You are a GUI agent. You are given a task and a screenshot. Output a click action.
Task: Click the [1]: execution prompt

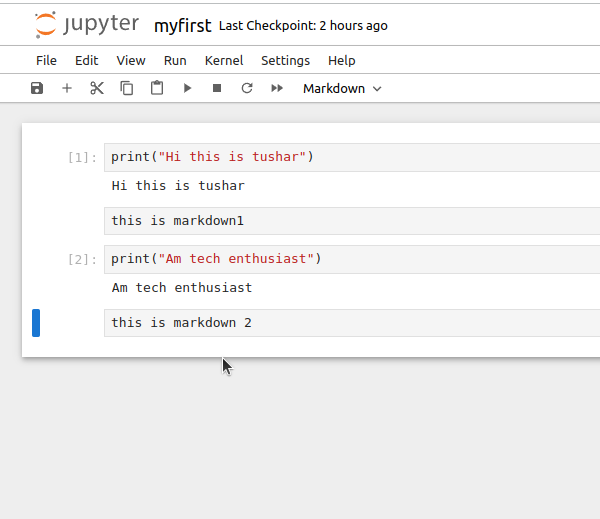pos(82,157)
